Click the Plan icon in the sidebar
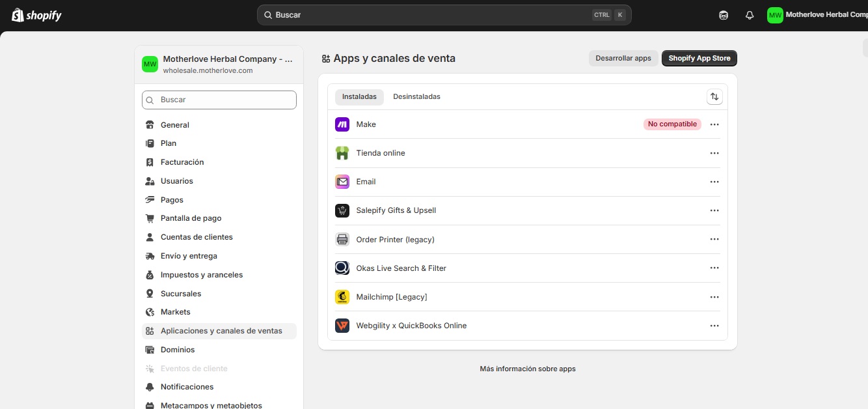Image resolution: width=868 pixels, height=409 pixels. click(x=150, y=143)
